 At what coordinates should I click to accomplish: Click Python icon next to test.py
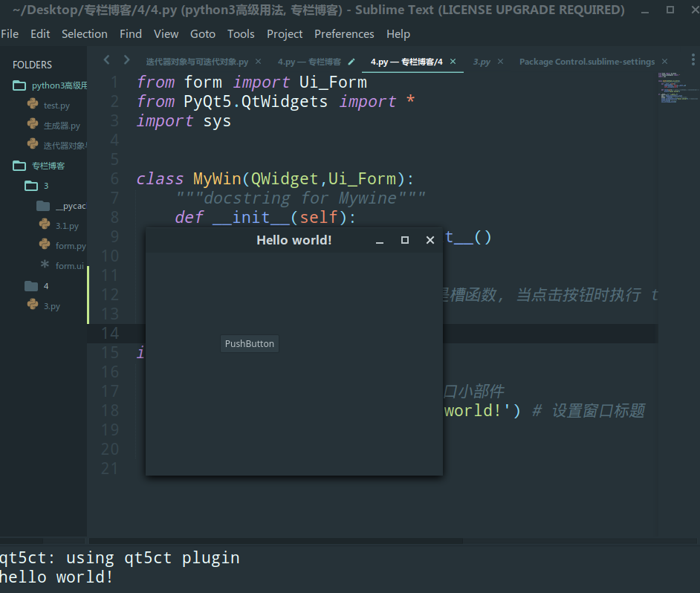point(33,103)
